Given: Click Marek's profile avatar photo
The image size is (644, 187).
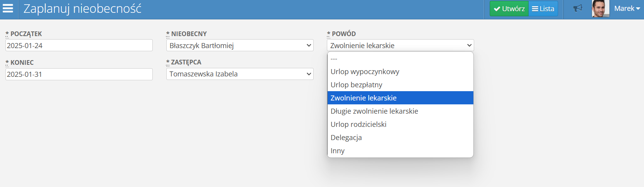Looking at the screenshot, I should coord(600,9).
